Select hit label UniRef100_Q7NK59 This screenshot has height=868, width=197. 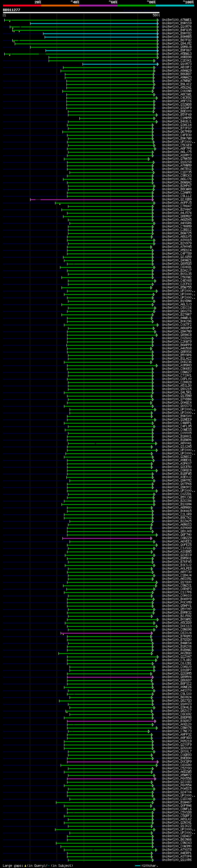176,159
